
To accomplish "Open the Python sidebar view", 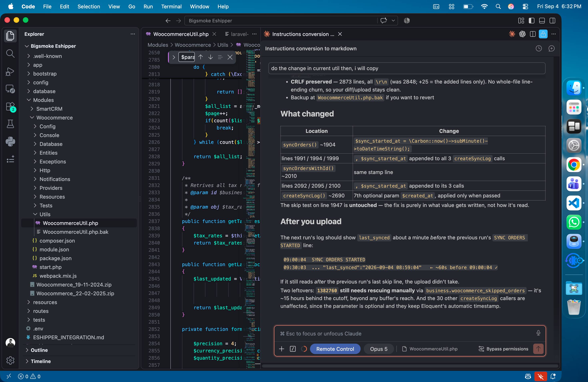I will click(10, 142).
